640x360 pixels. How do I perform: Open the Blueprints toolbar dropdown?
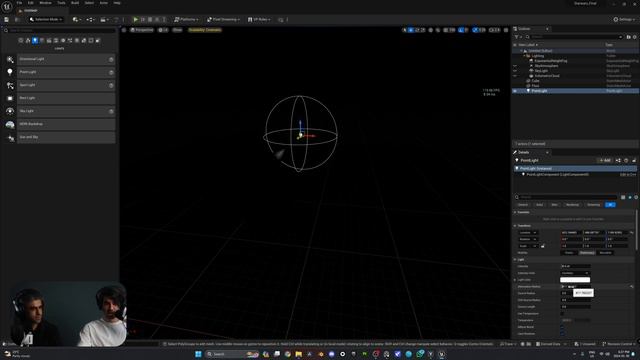(90, 19)
